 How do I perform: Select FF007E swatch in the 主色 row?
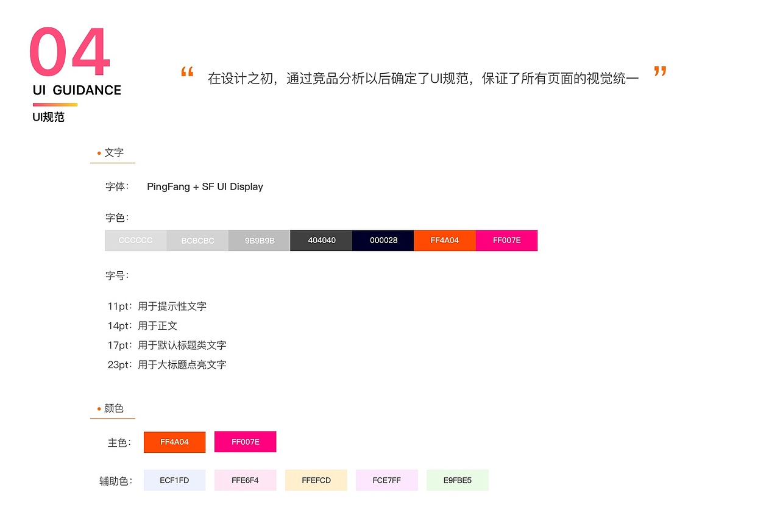point(245,442)
